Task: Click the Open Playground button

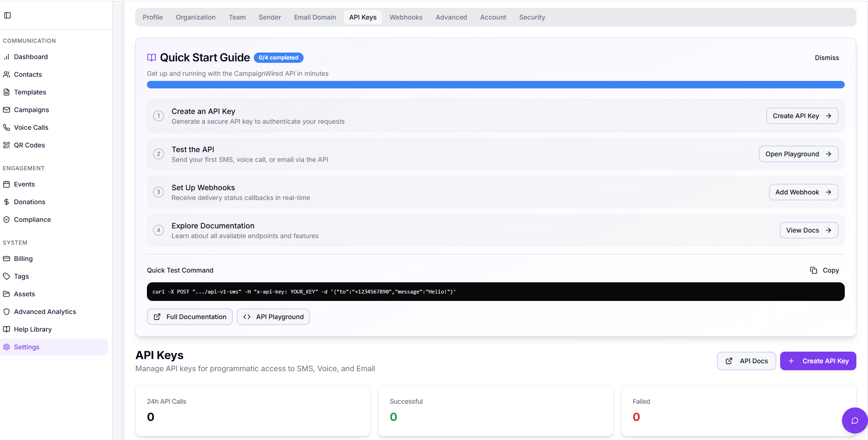Action: pos(798,154)
